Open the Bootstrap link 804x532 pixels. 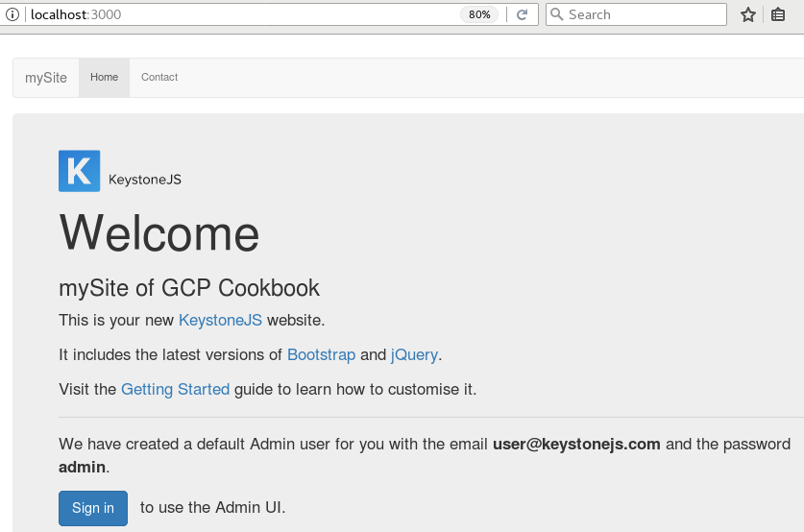click(x=321, y=354)
